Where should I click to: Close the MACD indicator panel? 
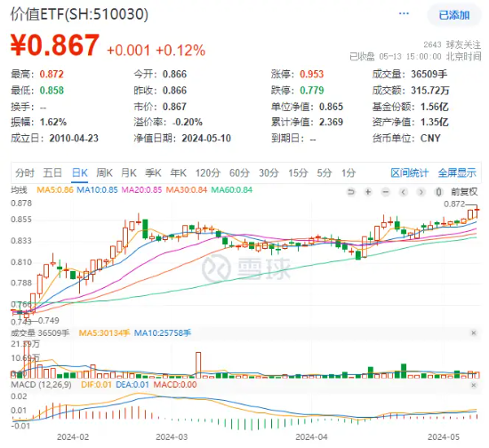474,385
